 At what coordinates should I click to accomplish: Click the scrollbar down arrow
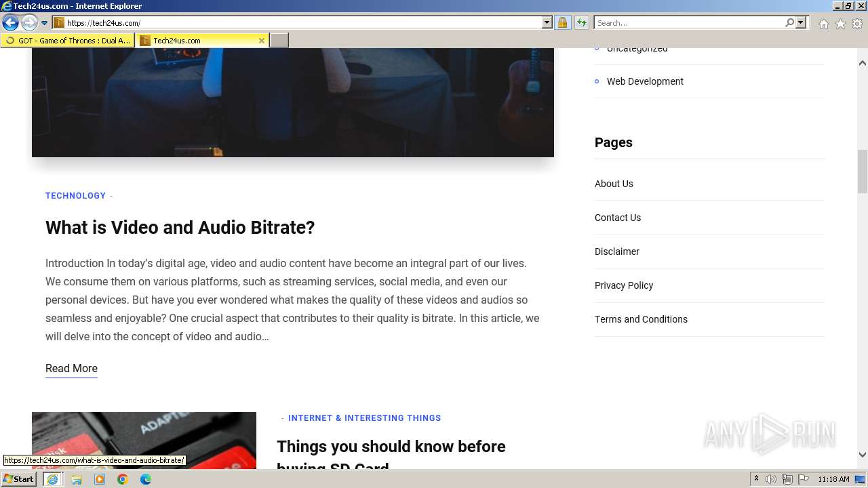click(x=863, y=455)
